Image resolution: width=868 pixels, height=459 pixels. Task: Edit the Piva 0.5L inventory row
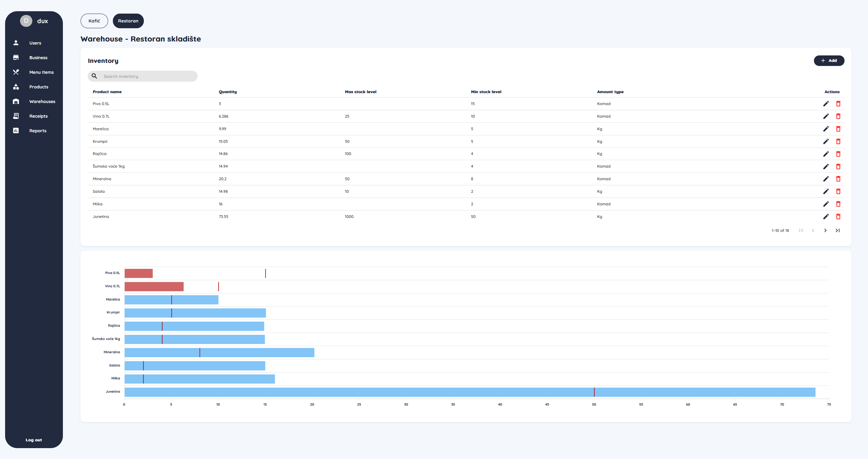point(826,104)
